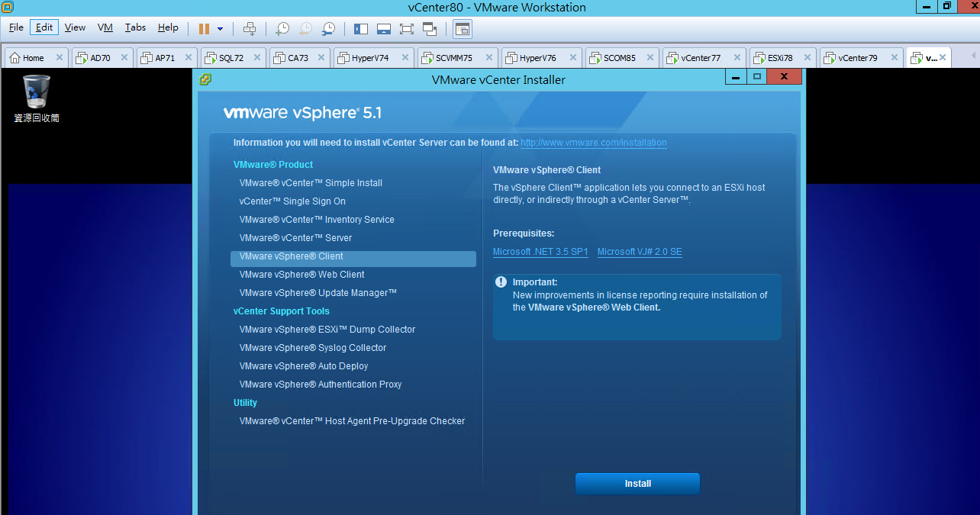This screenshot has width=980, height=515.
Task: Close the AD70 tab
Action: tap(124, 58)
